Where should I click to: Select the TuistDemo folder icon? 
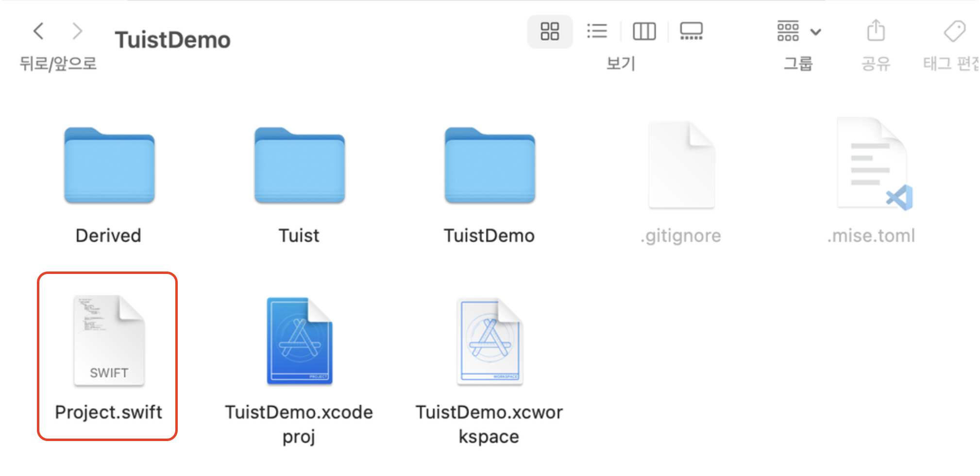click(490, 165)
